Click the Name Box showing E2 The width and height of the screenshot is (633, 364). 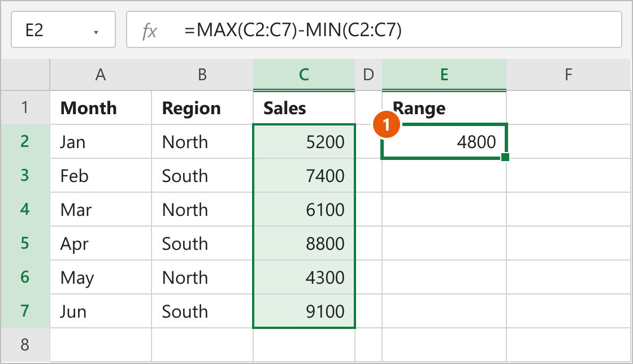[63, 30]
